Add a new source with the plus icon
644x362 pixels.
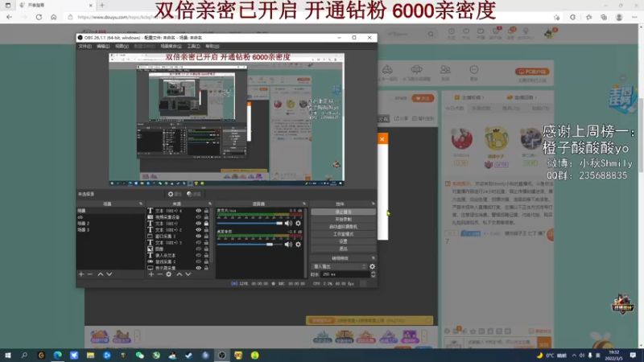tap(151, 274)
